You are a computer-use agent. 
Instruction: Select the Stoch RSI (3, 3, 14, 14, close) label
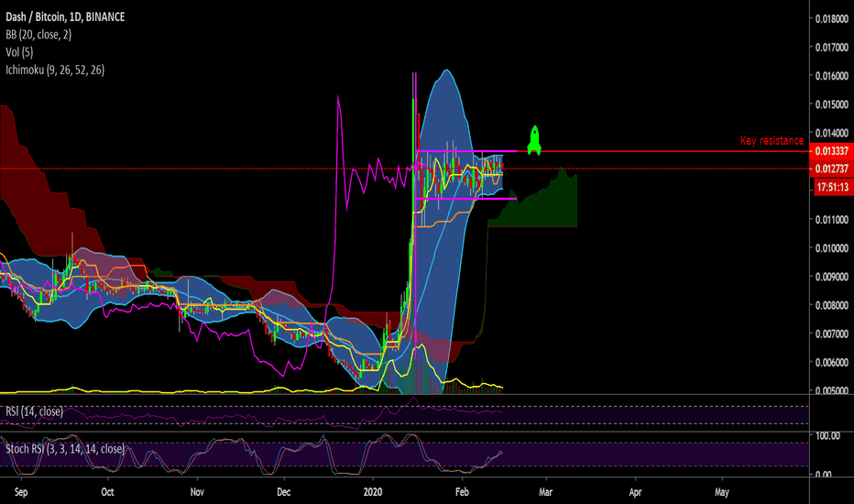pos(65,449)
